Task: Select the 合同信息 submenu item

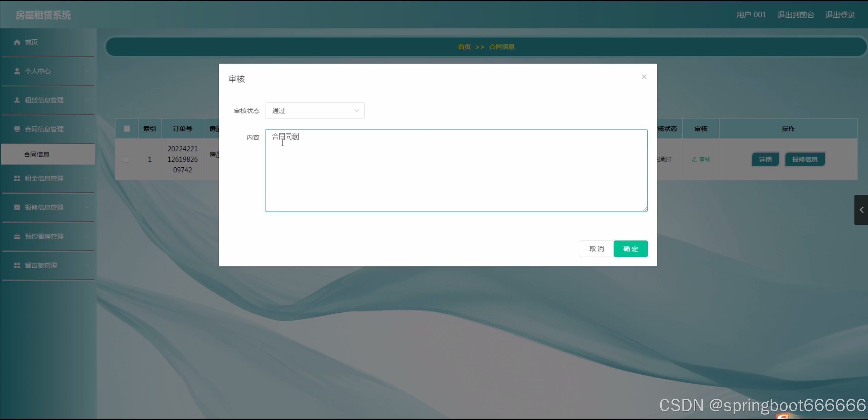Action: (37, 154)
